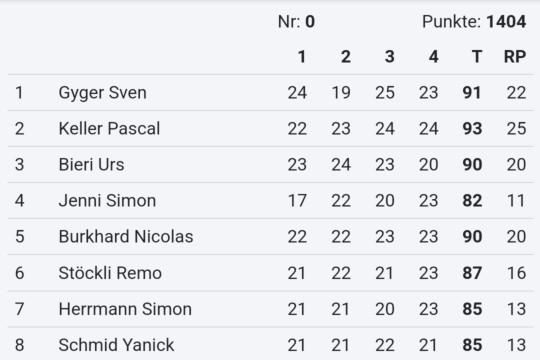Open Schmid Yanick's row
This screenshot has height=360, width=540.
270,344
